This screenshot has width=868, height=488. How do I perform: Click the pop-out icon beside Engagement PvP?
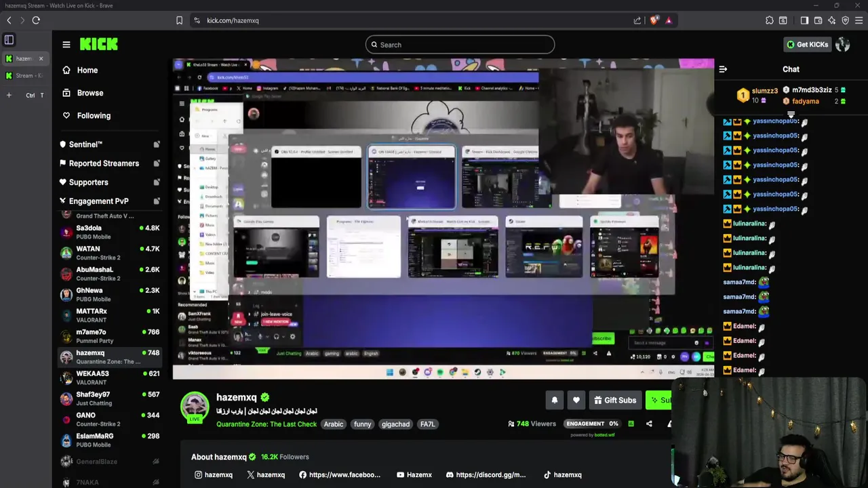point(157,201)
